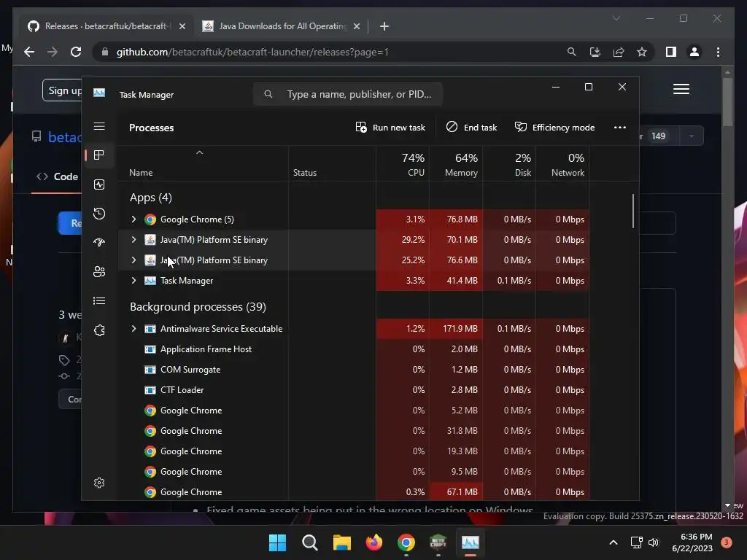Click the Background processes (39) header
Viewport: 747px width, 560px height.
198,307
